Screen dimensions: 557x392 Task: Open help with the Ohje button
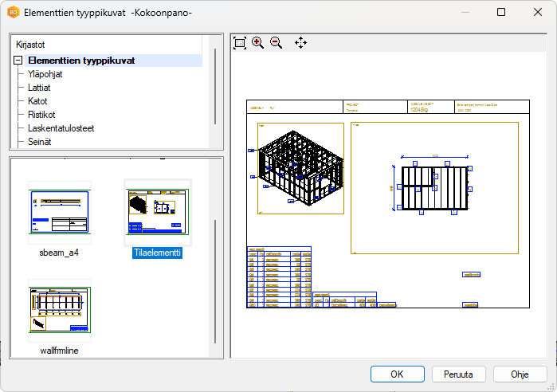pos(520,374)
